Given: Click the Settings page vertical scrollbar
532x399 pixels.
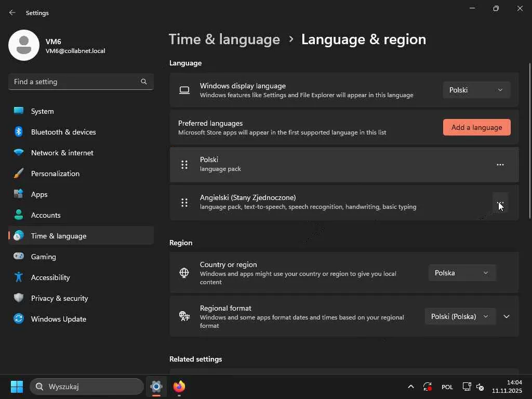Looking at the screenshot, I should point(529,141).
